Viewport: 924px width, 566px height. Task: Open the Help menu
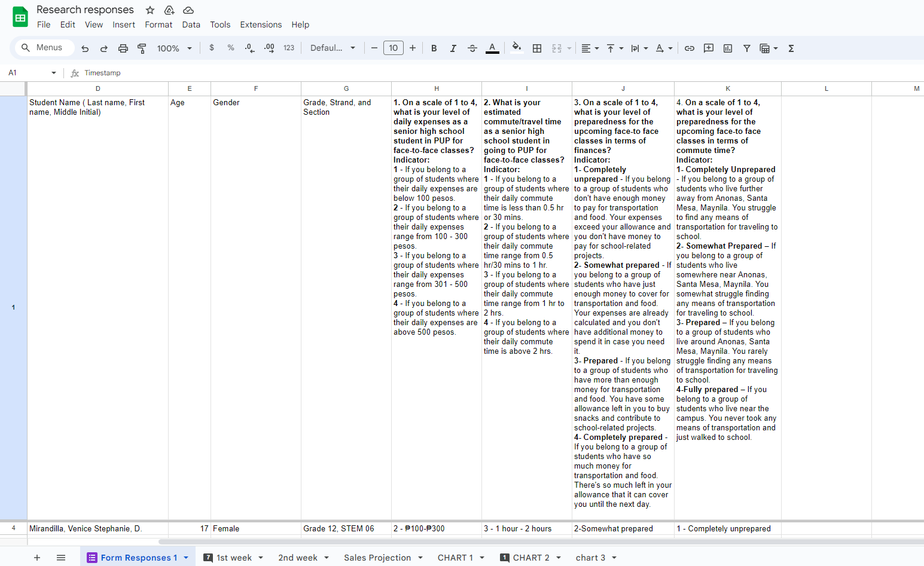point(300,25)
